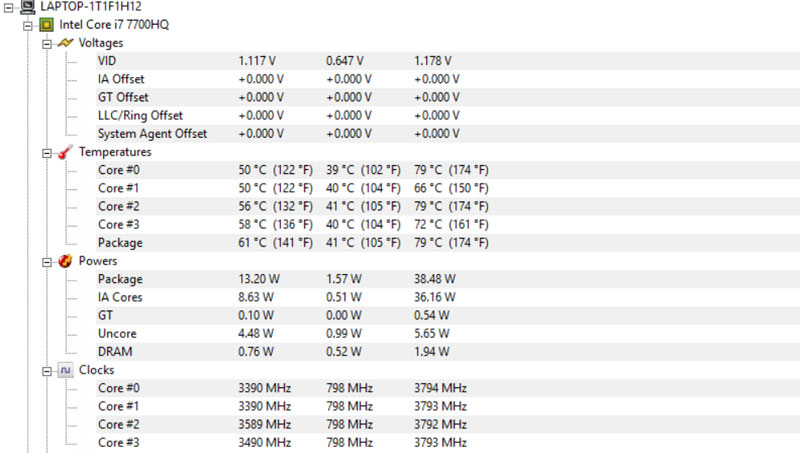The height and width of the screenshot is (453, 800).
Task: Click the 0.647 V minimum VID value
Action: click(x=344, y=61)
